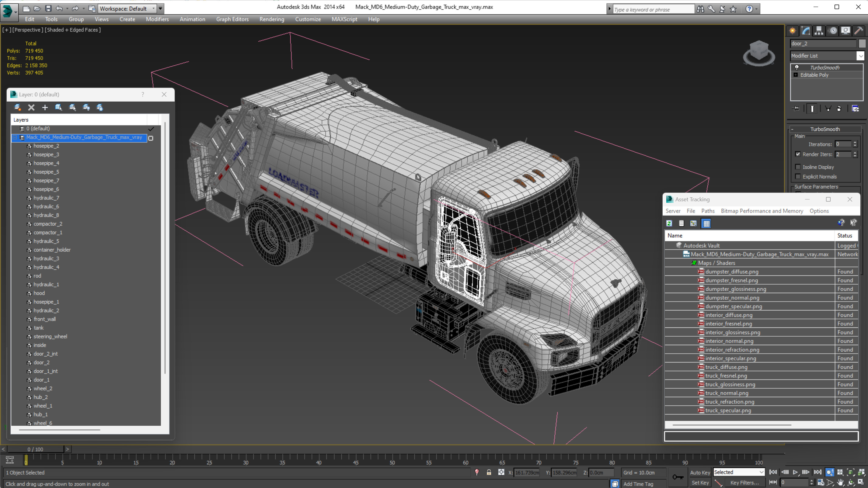Screen dimensions: 868x488
Task: Click the Pan View hand icon
Action: pos(840,482)
